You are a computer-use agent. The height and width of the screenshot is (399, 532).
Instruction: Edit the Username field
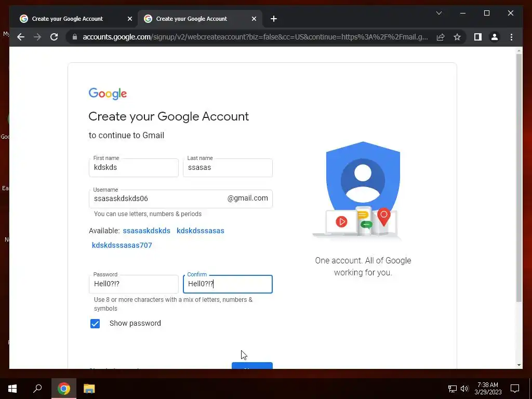coord(180,199)
